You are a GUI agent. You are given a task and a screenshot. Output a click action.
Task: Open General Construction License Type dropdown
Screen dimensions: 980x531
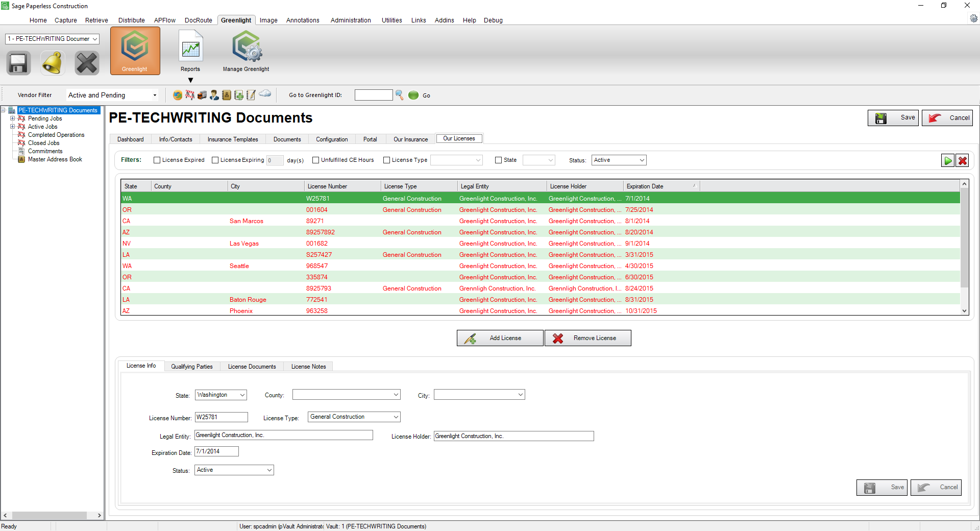pos(354,417)
